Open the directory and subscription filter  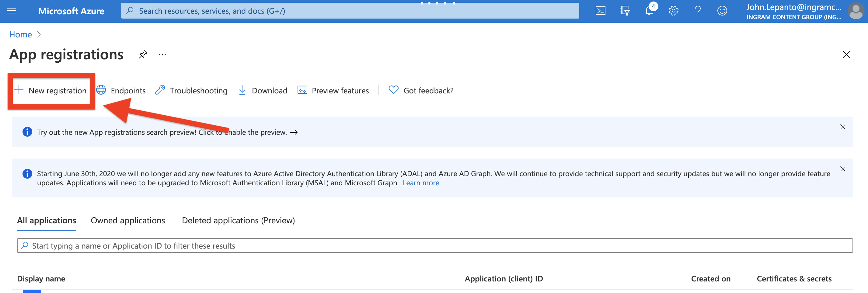tap(624, 11)
